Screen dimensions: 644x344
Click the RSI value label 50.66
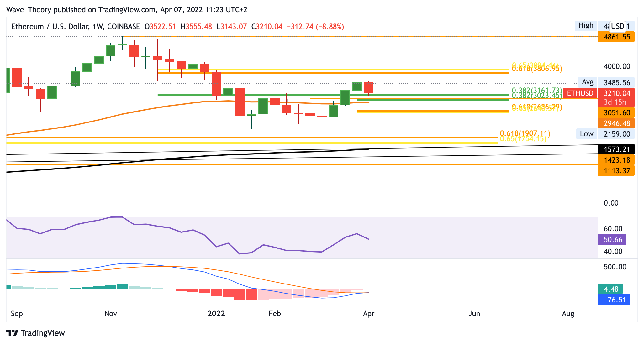point(612,240)
